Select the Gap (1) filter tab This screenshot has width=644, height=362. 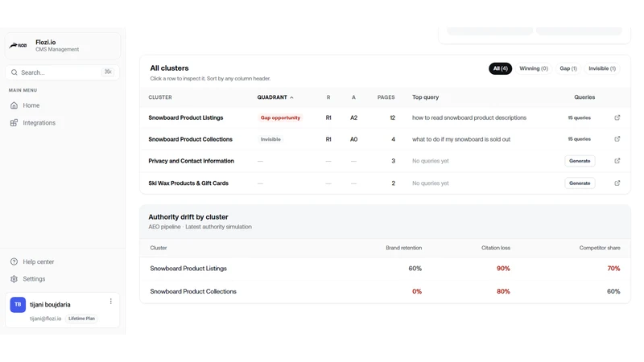click(x=568, y=68)
